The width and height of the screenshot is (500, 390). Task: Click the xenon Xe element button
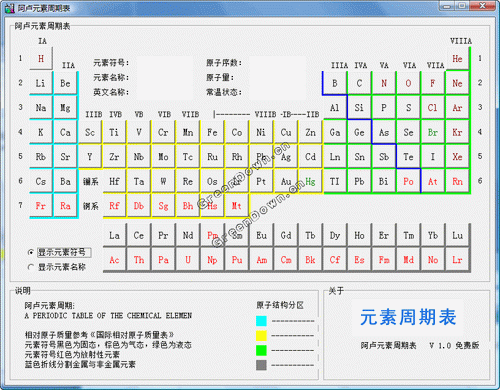(457, 157)
